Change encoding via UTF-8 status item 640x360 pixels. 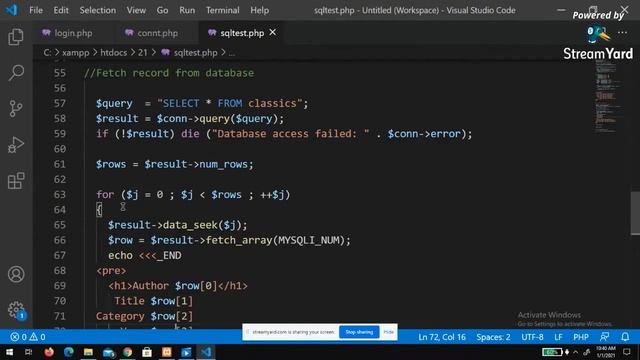point(532,337)
